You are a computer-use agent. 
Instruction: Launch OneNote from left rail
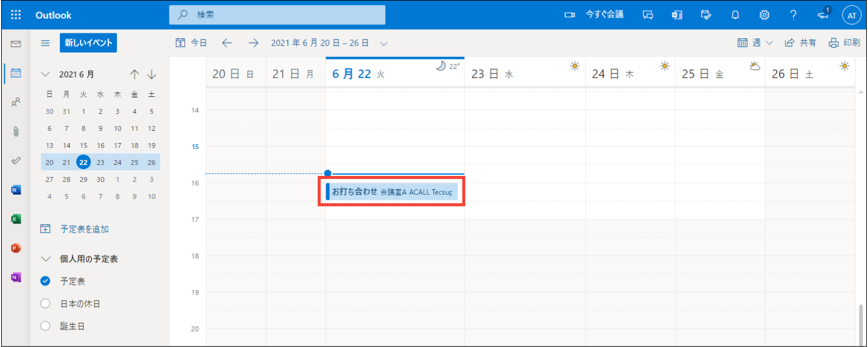16,277
